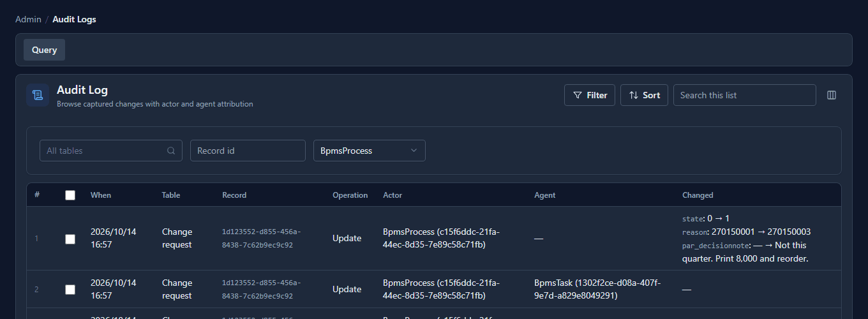868x319 pixels.
Task: Toggle the select-all header checkbox
Action: pyautogui.click(x=70, y=195)
